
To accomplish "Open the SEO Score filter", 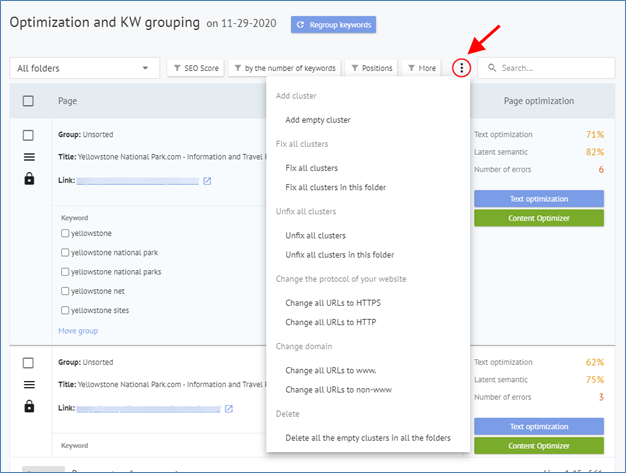I will point(194,68).
